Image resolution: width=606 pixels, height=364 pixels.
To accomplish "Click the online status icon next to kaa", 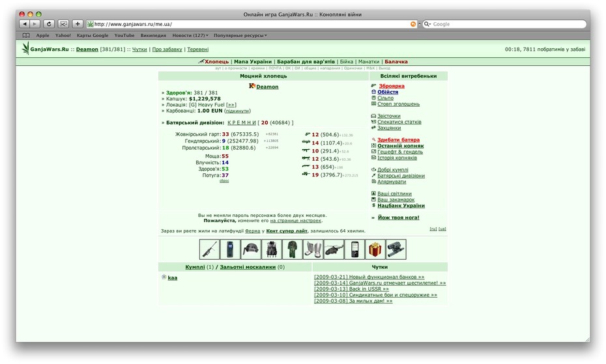I will 164,277.
